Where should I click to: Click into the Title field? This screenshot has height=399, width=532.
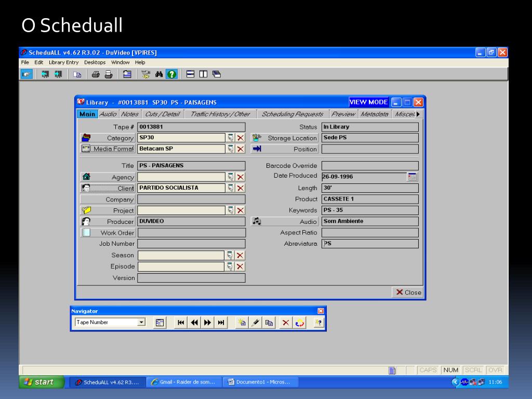point(191,166)
